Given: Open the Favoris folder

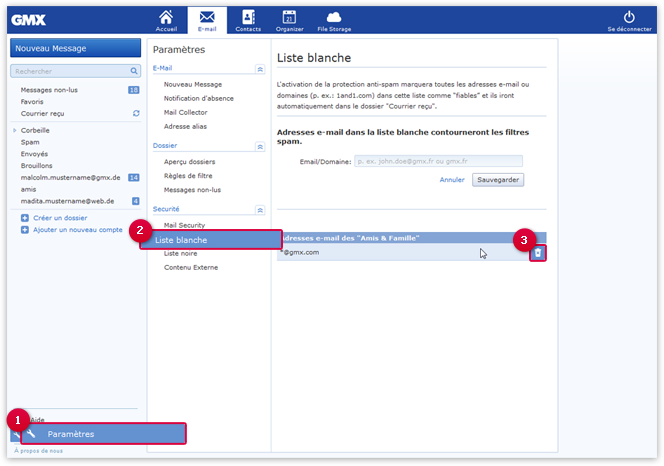Looking at the screenshot, I should coord(32,102).
